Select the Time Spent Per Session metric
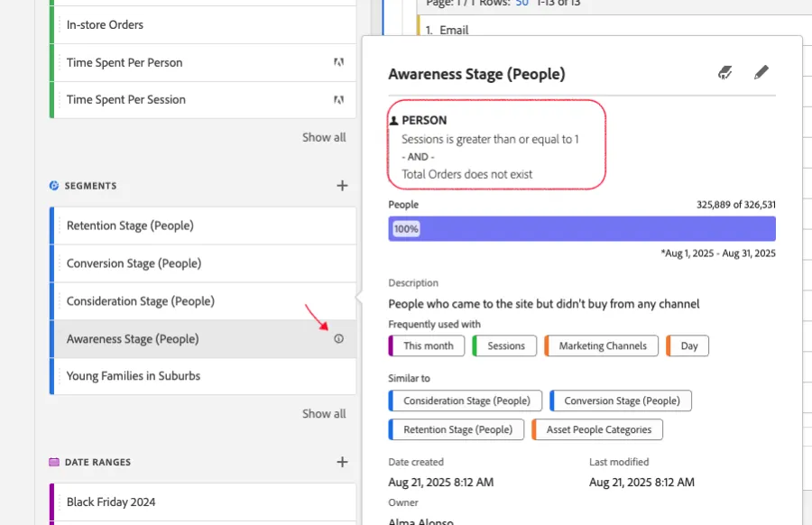 click(203, 100)
